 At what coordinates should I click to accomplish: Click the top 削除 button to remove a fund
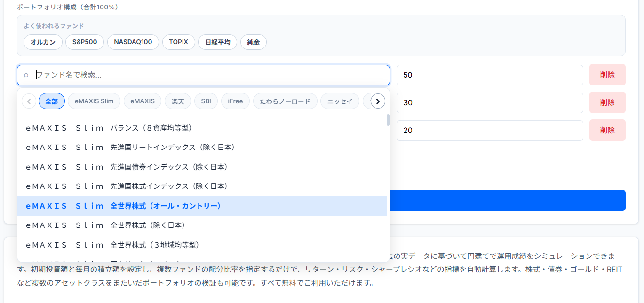(607, 75)
